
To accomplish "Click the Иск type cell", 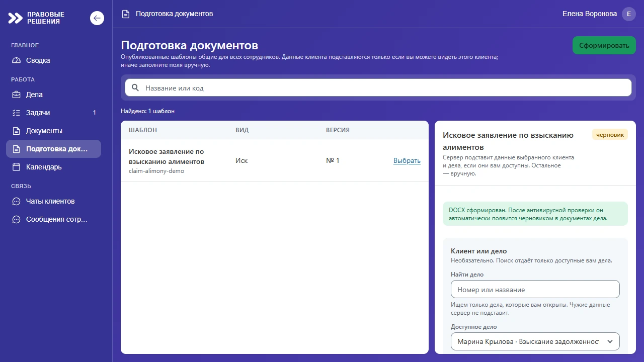I will tap(242, 161).
